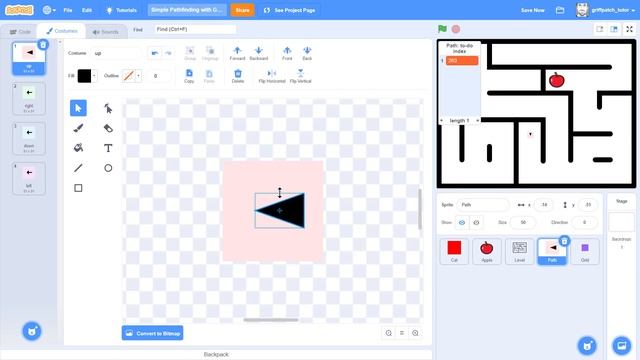This screenshot has height=360, width=640.
Task: Reset costume canvas zoom
Action: (x=402, y=333)
